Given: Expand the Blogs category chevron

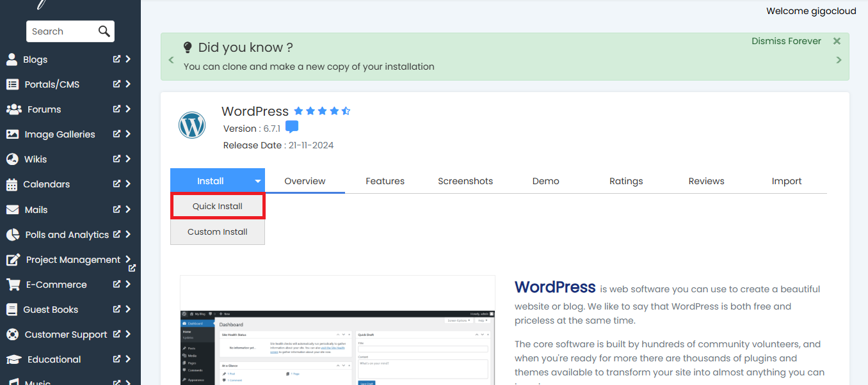Looking at the screenshot, I should point(128,59).
